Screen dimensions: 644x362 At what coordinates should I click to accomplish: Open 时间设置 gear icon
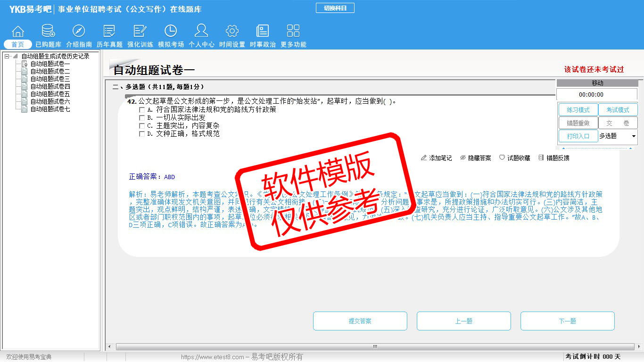pos(232,32)
